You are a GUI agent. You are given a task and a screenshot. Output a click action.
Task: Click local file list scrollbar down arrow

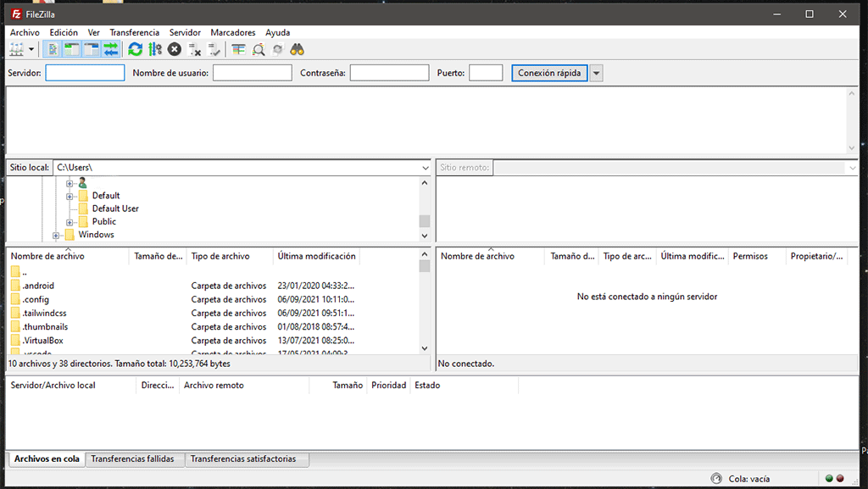pyautogui.click(x=425, y=348)
